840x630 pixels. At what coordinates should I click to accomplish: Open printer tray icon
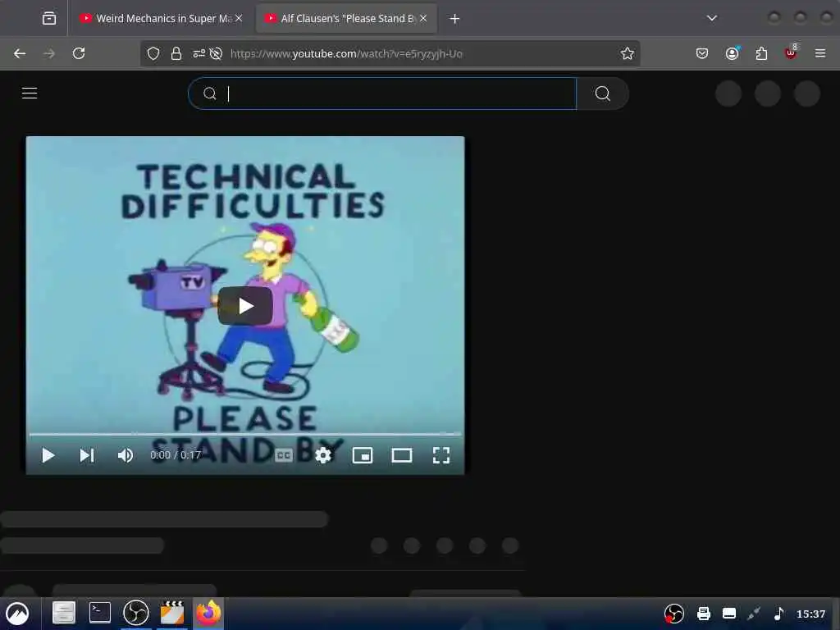point(703,614)
